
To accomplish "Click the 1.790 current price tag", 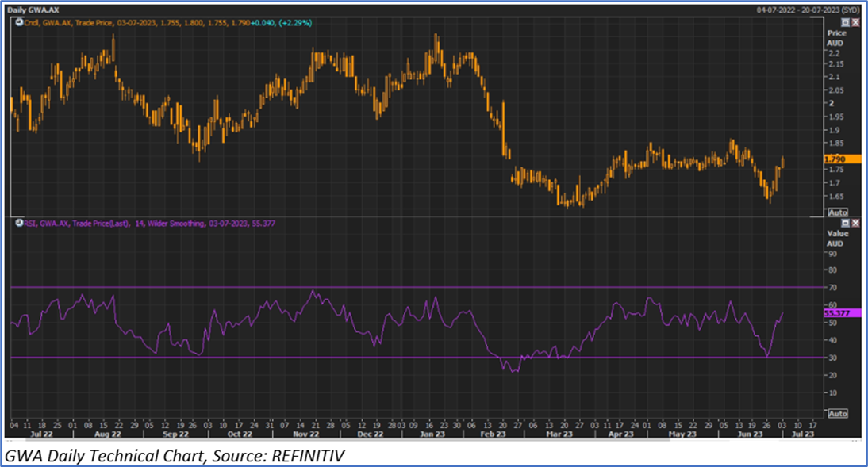I will (837, 159).
